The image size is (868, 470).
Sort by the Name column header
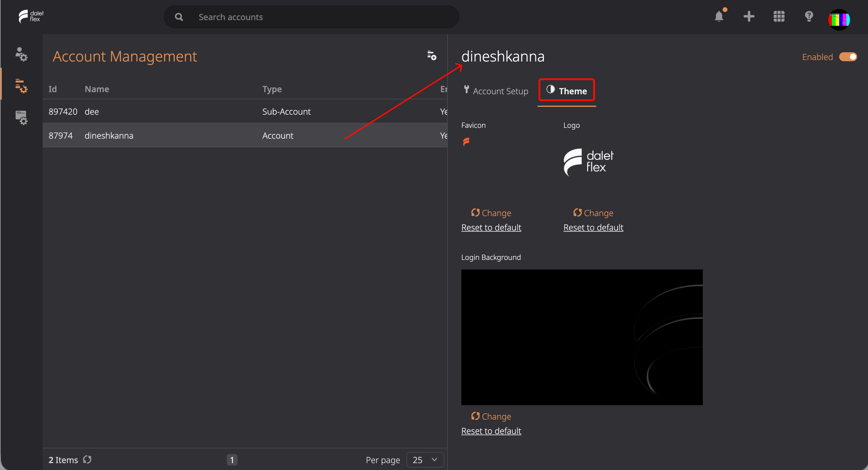(x=97, y=89)
